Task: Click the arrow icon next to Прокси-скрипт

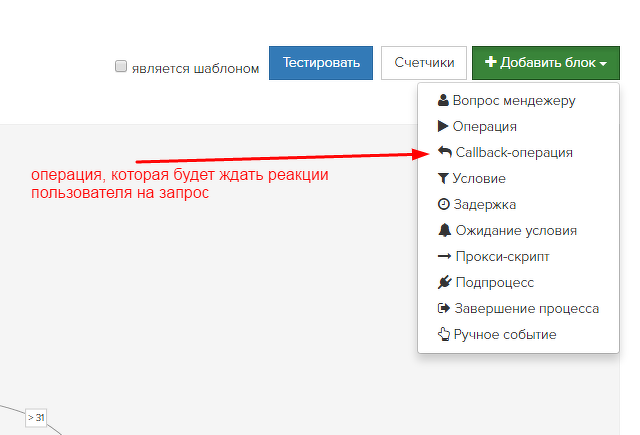Action: point(444,256)
